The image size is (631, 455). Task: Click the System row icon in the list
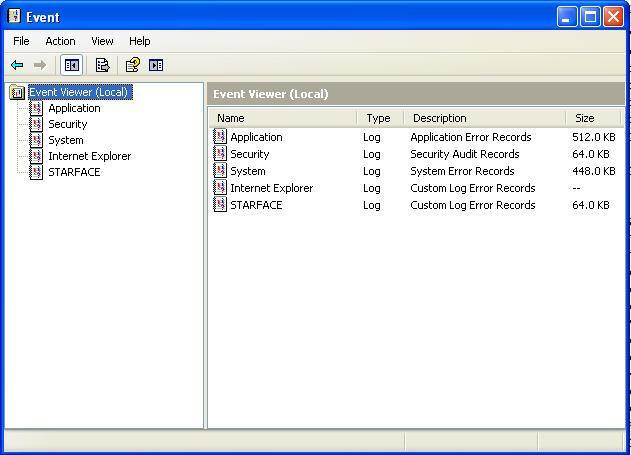(x=220, y=171)
